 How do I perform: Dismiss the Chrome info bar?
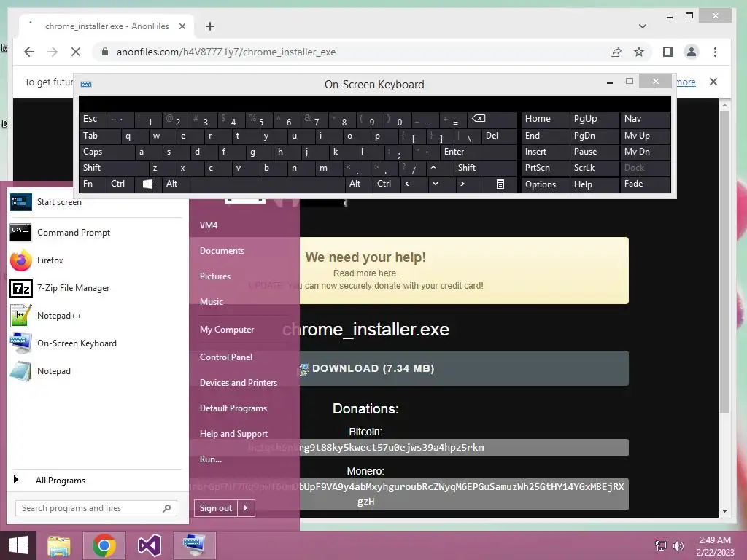[713, 82]
